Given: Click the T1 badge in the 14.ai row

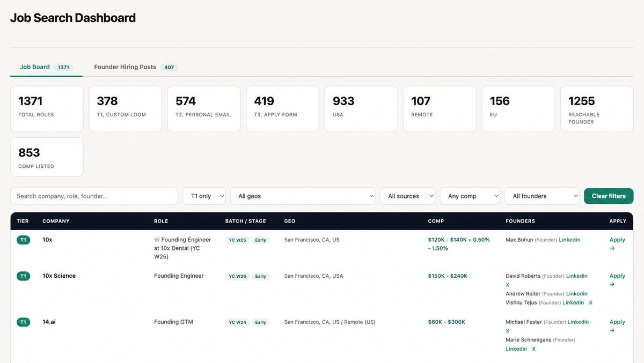Looking at the screenshot, I should (23, 322).
